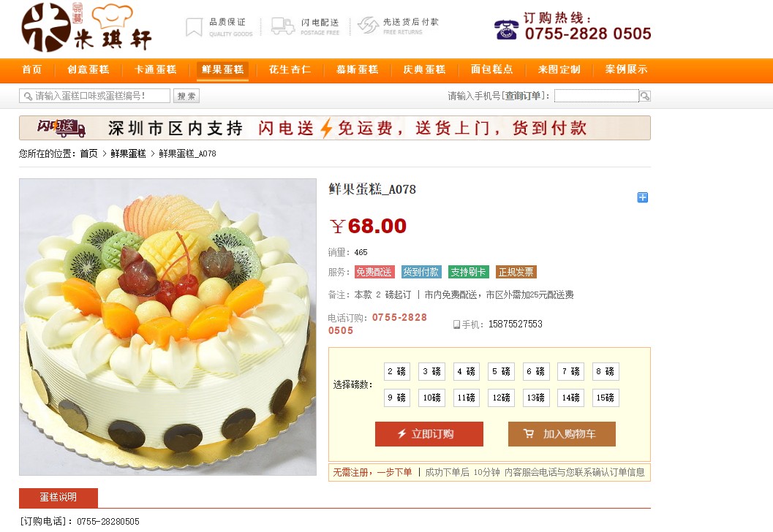The height and width of the screenshot is (532, 773).
Task: Go to 案例展示 menu item
Action: coord(626,69)
